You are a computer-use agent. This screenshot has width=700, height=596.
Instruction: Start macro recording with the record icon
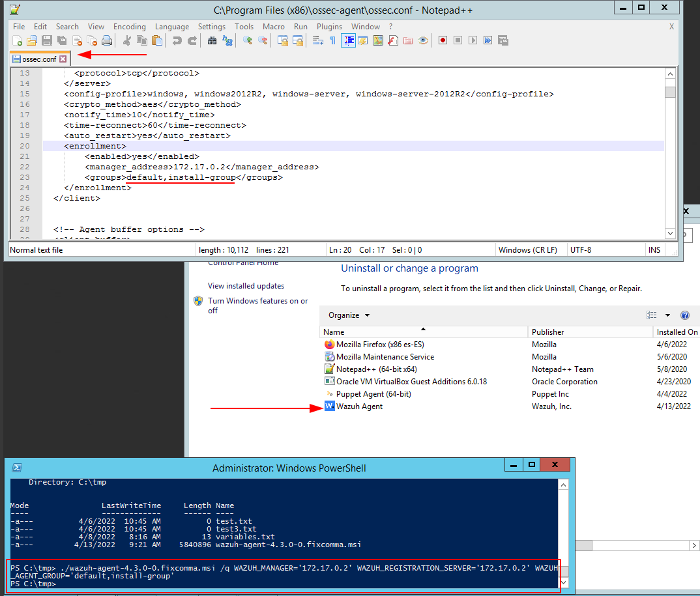pos(443,40)
